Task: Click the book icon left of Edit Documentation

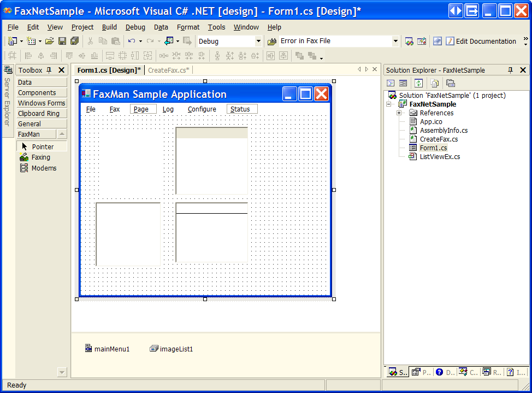Action: coord(438,42)
